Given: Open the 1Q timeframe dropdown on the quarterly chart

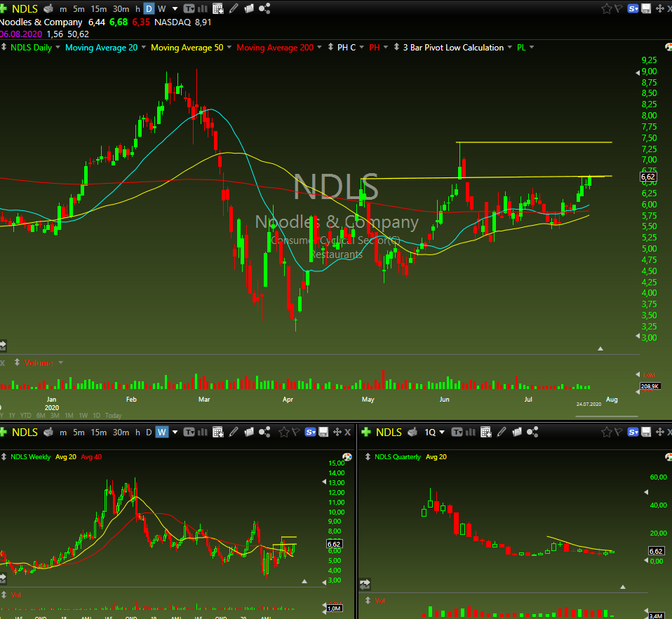Looking at the screenshot, I should click(442, 433).
